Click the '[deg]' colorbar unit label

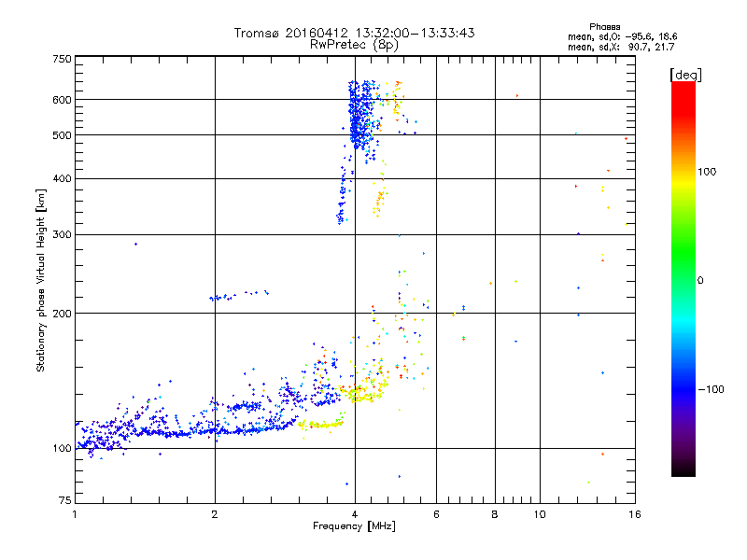(x=685, y=75)
